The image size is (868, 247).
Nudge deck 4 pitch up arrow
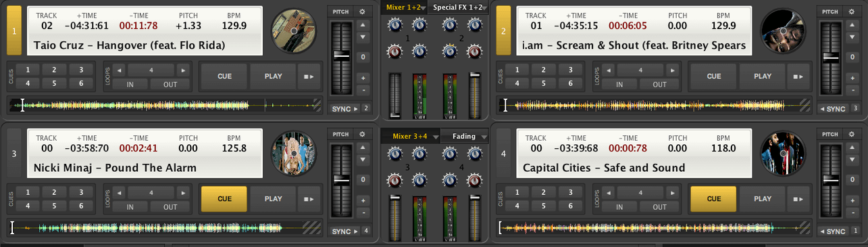(852, 148)
